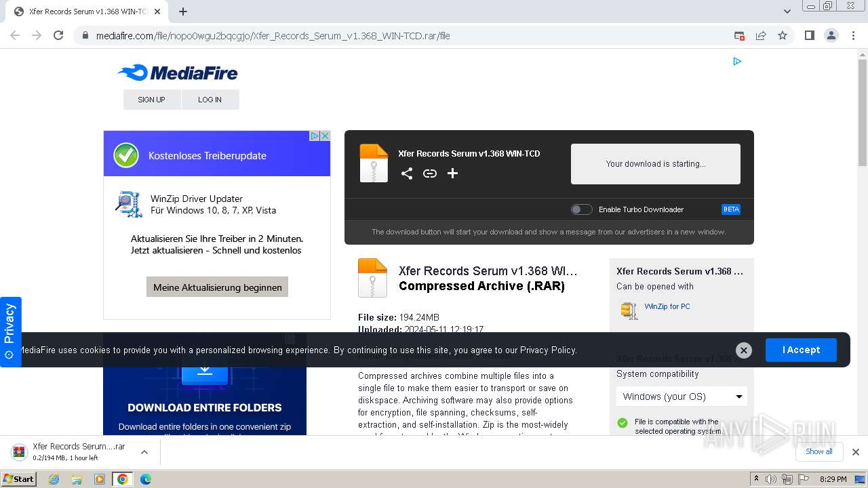The image size is (868, 488).
Task: Open the Chrome profile menu
Action: (831, 35)
